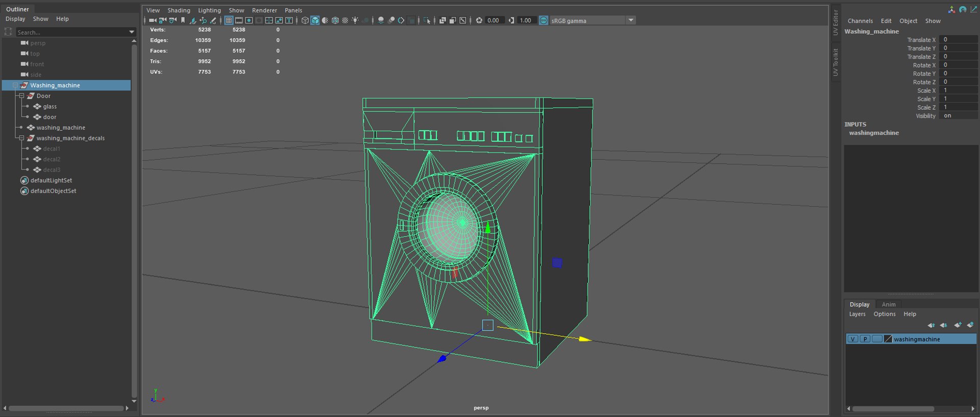Image resolution: width=980 pixels, height=417 pixels.
Task: Open Camera Attributes from the viewport toolbar
Action: (173, 20)
